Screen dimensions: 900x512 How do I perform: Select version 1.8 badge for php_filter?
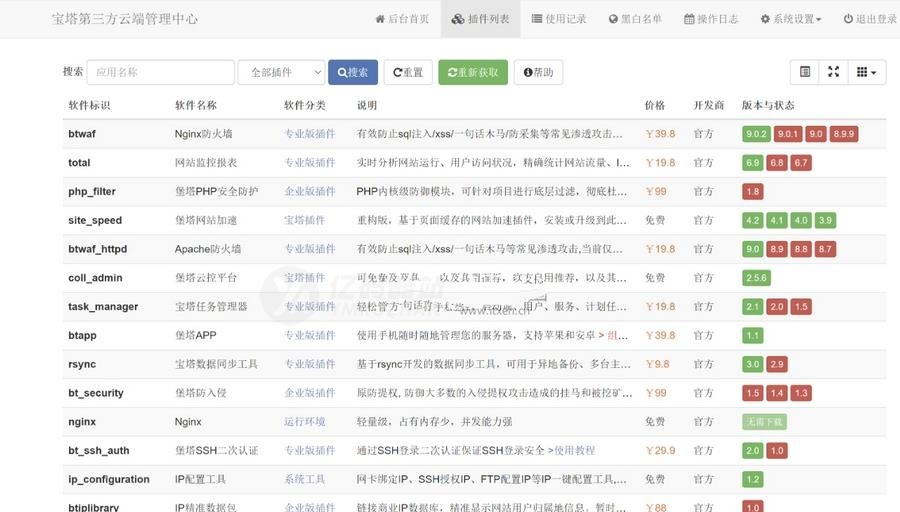(x=752, y=192)
